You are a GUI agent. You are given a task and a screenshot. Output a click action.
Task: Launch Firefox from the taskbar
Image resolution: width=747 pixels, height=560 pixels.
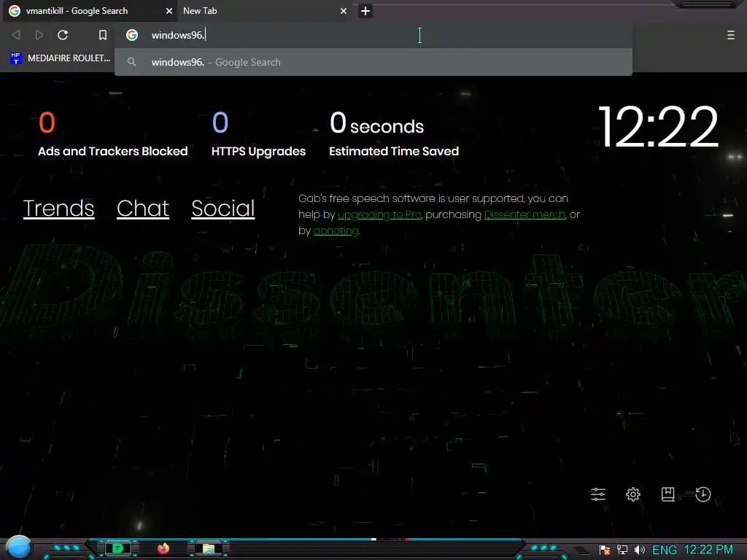[x=163, y=548]
